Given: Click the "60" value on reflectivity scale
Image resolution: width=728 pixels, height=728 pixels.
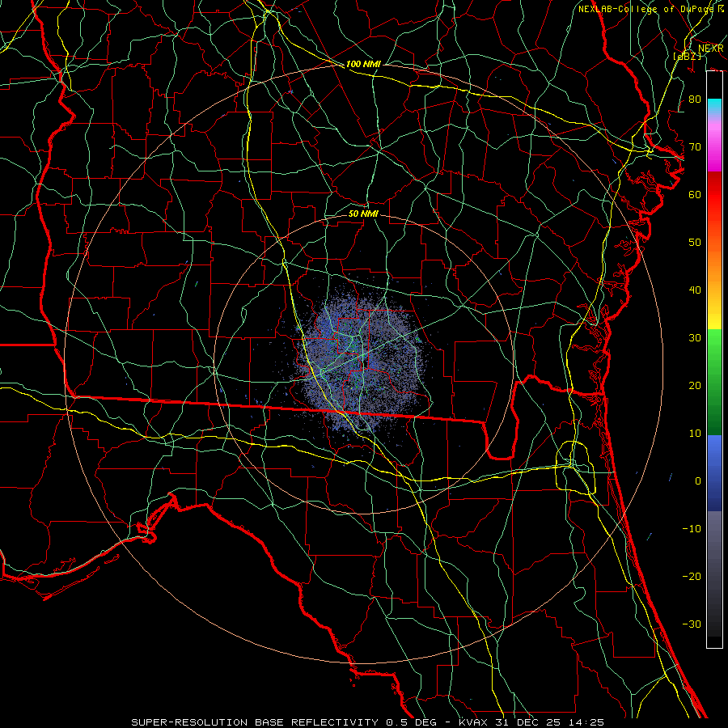Looking at the screenshot, I should point(695,194).
